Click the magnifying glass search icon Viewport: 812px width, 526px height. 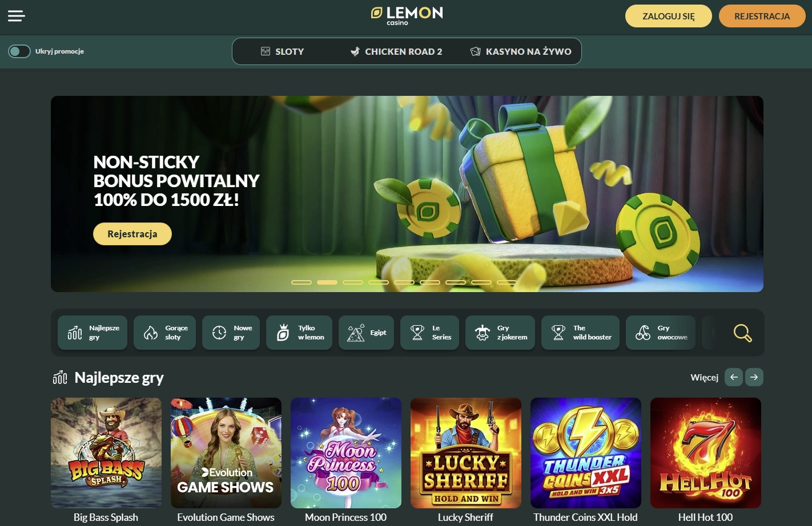click(742, 333)
